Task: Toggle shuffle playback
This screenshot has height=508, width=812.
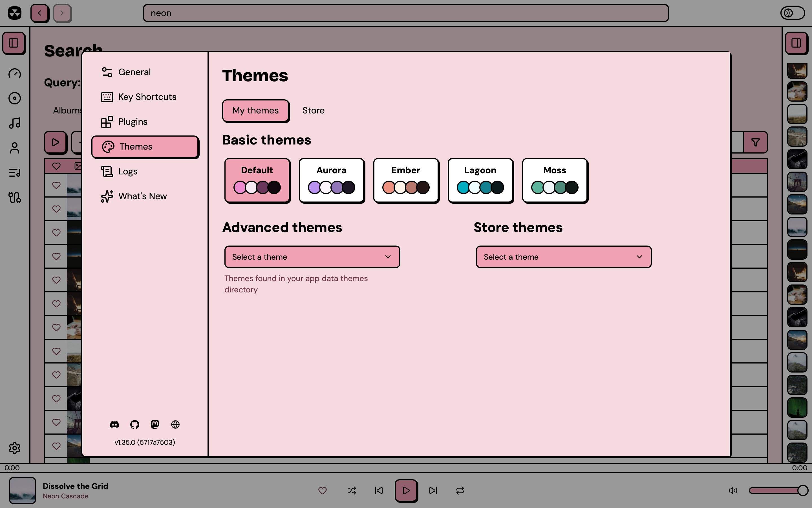Action: [x=352, y=491]
